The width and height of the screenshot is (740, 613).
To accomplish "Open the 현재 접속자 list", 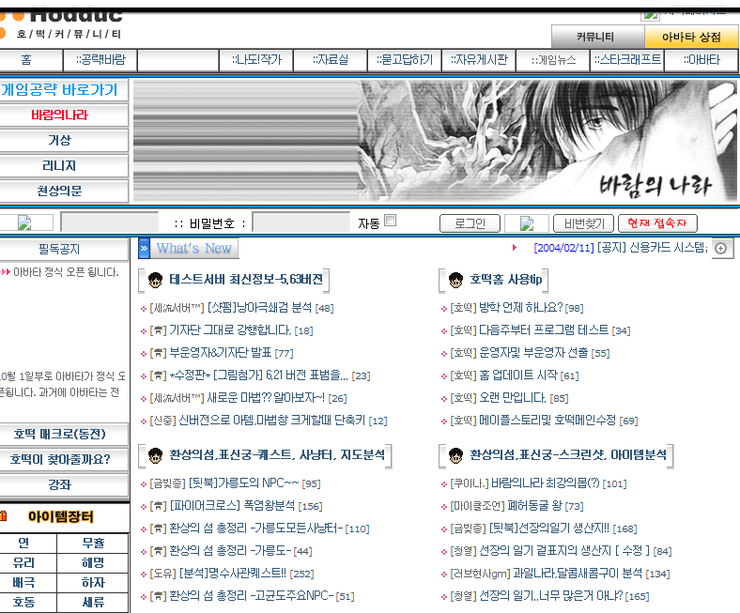I will 657,223.
